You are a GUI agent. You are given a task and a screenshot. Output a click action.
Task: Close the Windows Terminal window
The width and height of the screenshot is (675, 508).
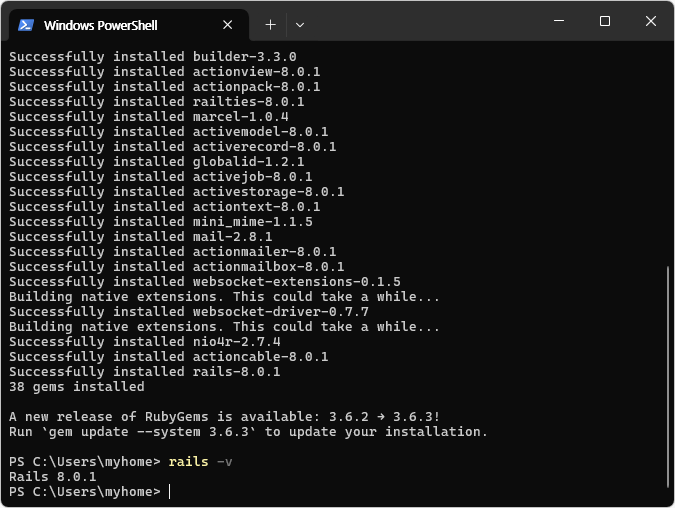(650, 22)
